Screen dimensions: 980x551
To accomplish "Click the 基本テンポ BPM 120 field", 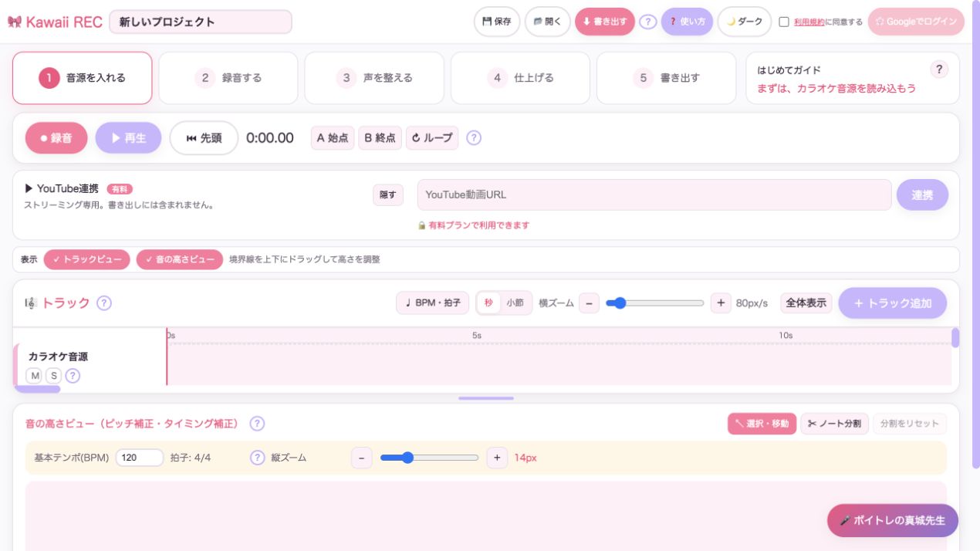I will [140, 458].
